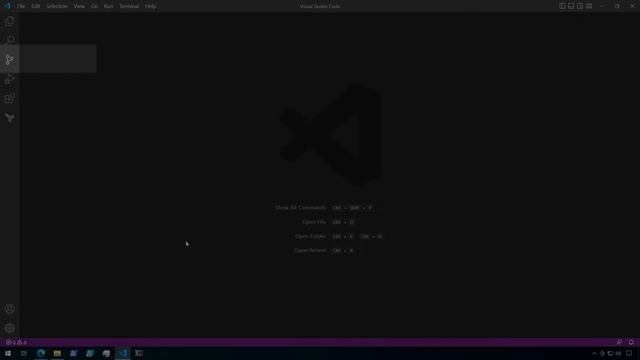640x360 pixels.
Task: Open Windows Action Center notifications
Action: pos(629,353)
